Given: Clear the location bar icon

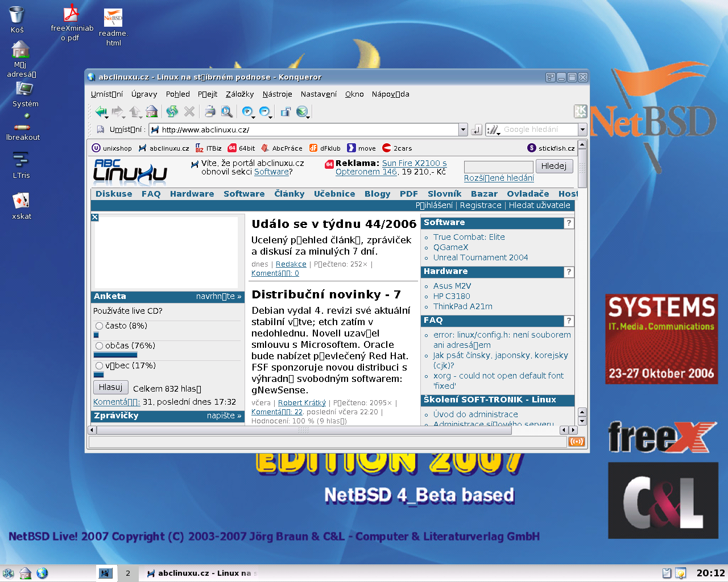Looking at the screenshot, I should click(x=101, y=130).
